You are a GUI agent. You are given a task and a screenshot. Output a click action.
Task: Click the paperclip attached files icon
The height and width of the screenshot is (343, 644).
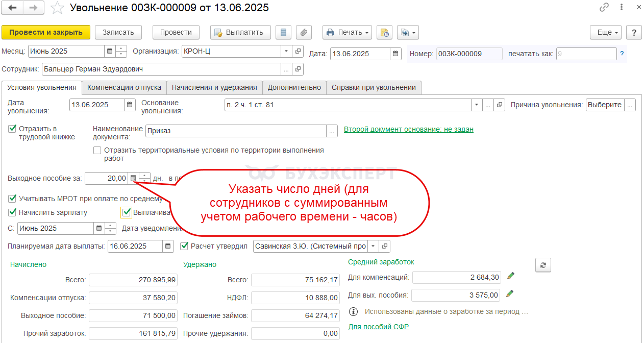tap(304, 32)
